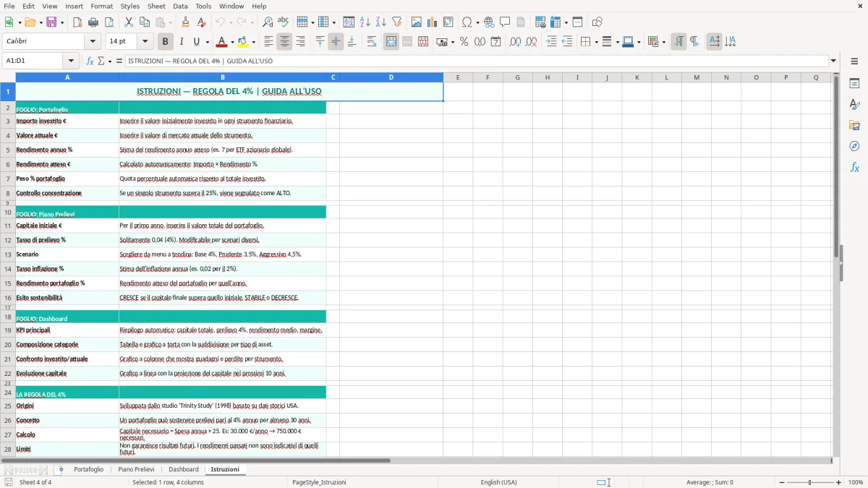Viewport: 868px width, 488px height.
Task: Open Find & Replace
Action: coord(268,22)
